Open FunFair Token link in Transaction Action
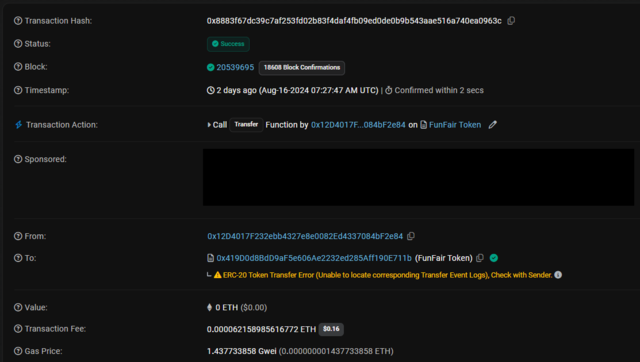640x362 pixels. click(455, 125)
